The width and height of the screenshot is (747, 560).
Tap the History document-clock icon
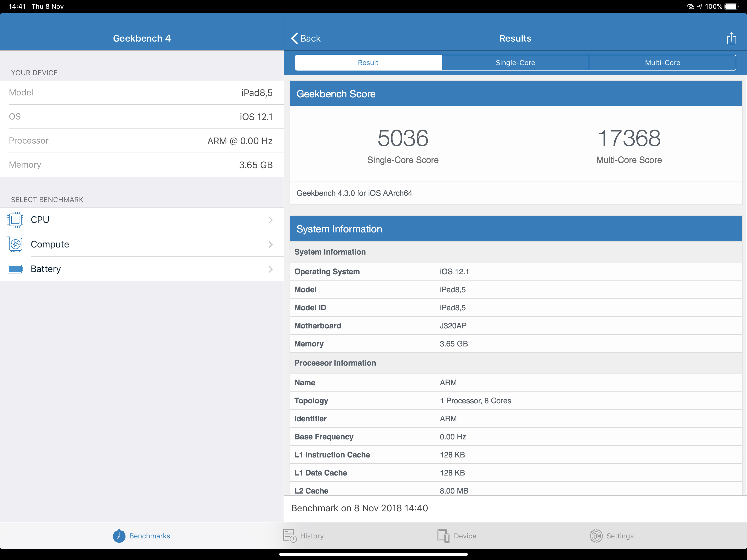click(x=290, y=536)
